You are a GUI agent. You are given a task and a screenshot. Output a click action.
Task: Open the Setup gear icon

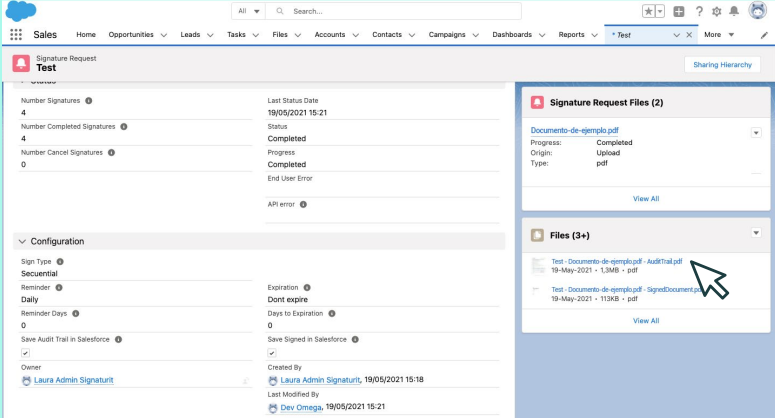click(716, 11)
